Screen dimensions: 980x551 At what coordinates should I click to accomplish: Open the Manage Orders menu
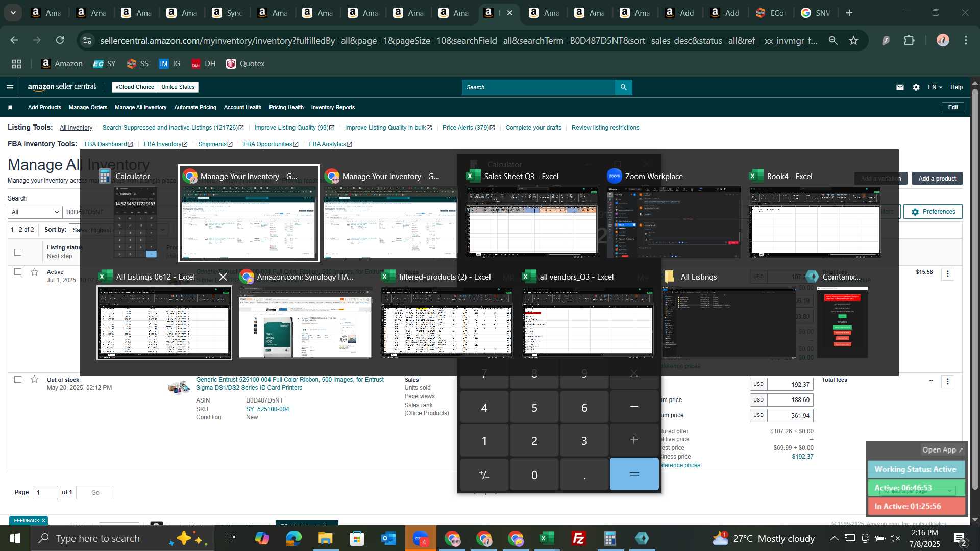point(88,107)
